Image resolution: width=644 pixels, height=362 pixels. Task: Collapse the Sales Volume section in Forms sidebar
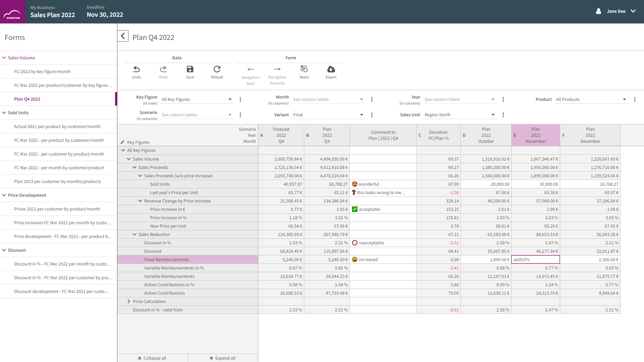click(4, 58)
